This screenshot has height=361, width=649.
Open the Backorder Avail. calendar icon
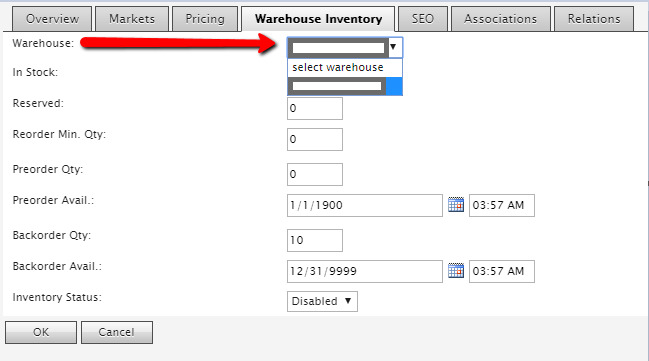(x=456, y=271)
